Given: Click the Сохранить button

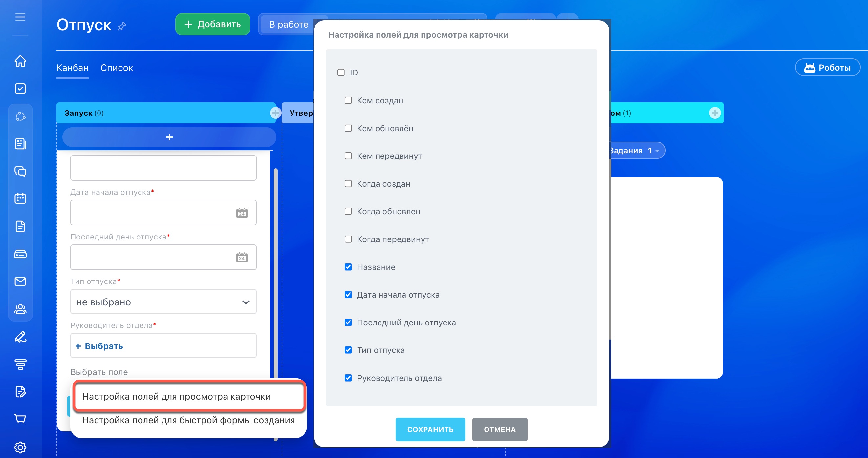Looking at the screenshot, I should click(x=430, y=429).
